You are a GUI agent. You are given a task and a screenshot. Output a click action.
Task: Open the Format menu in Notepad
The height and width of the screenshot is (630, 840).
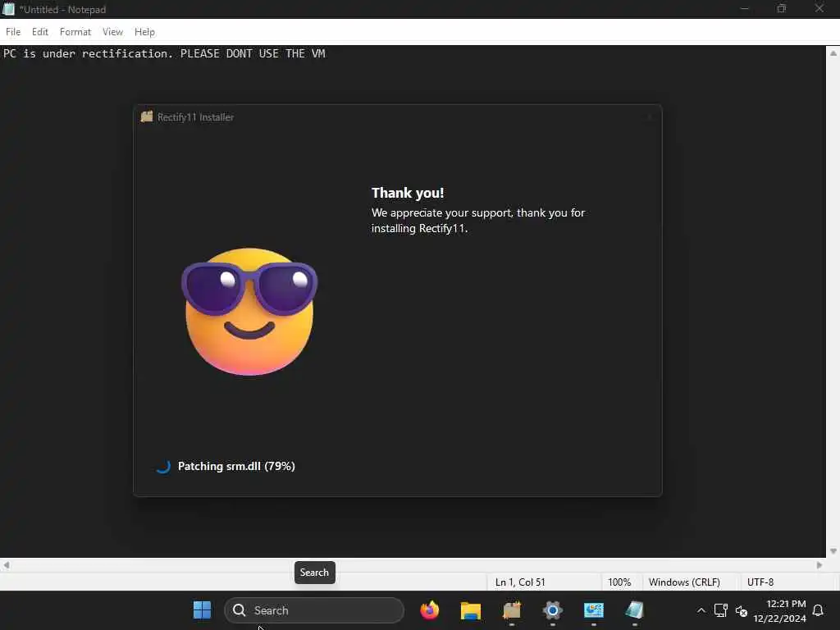[x=75, y=32]
